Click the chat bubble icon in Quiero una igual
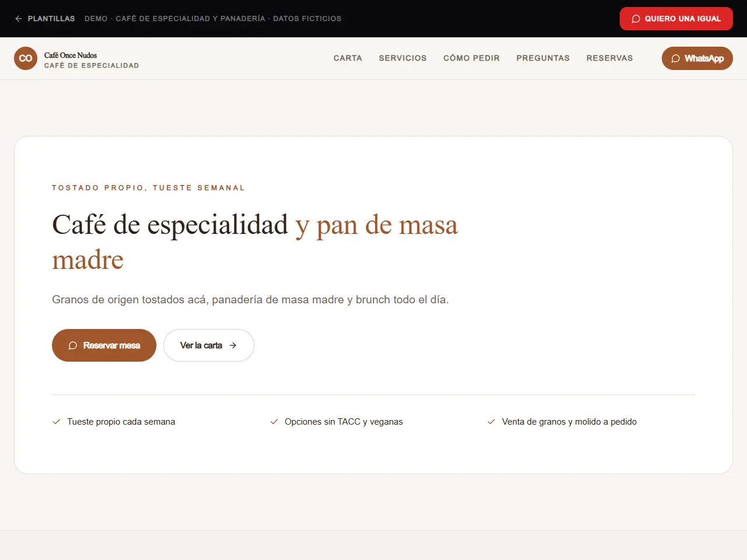 (636, 19)
